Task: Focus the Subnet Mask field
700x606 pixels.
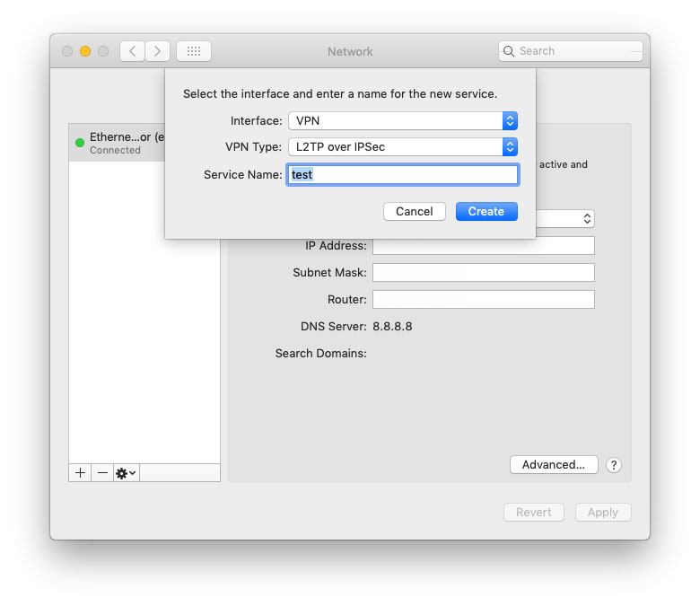Action: point(483,273)
